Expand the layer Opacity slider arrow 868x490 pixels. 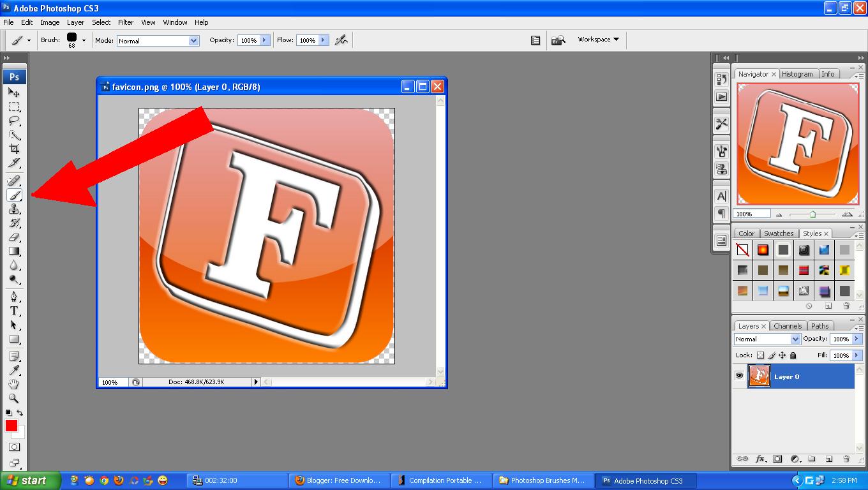coord(857,339)
